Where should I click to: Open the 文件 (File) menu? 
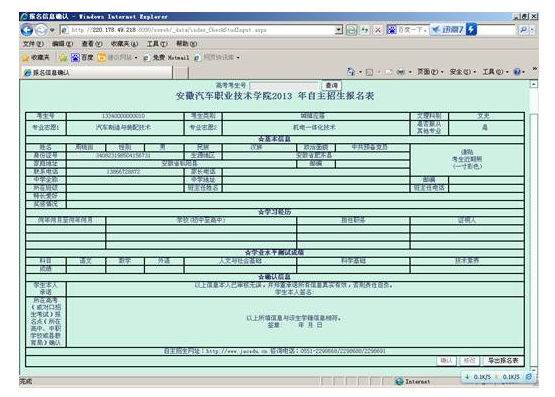(33, 44)
